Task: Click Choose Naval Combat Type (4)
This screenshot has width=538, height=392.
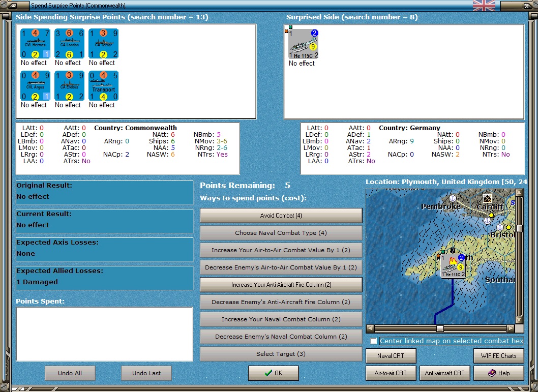Action: [x=281, y=233]
